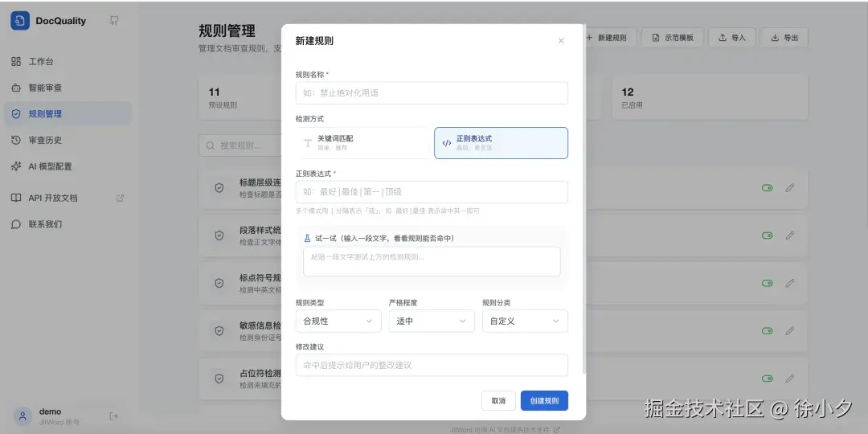
Task: Open the 规则分类 dropdown showing 自定义
Action: click(x=525, y=321)
